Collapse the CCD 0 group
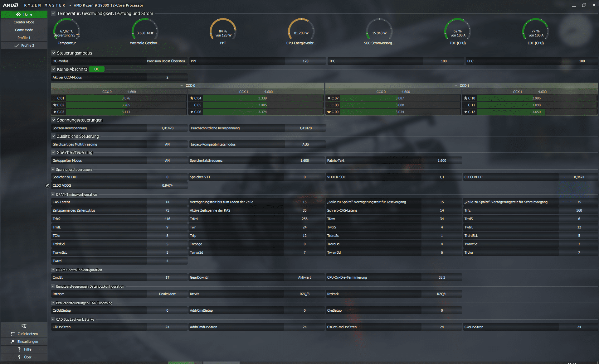The width and height of the screenshot is (599, 364). (182, 85)
